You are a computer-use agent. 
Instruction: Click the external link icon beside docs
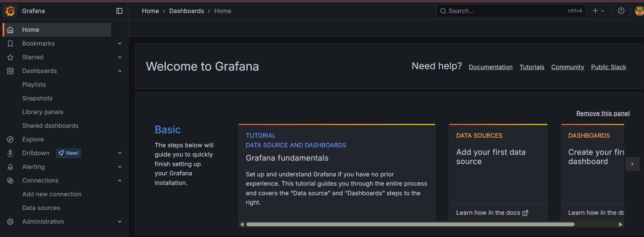pos(525,213)
